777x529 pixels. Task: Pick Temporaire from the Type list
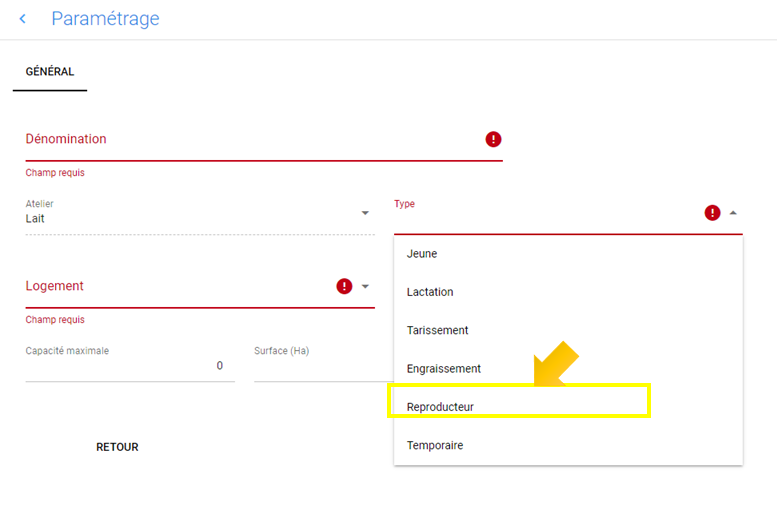pyautogui.click(x=568, y=445)
